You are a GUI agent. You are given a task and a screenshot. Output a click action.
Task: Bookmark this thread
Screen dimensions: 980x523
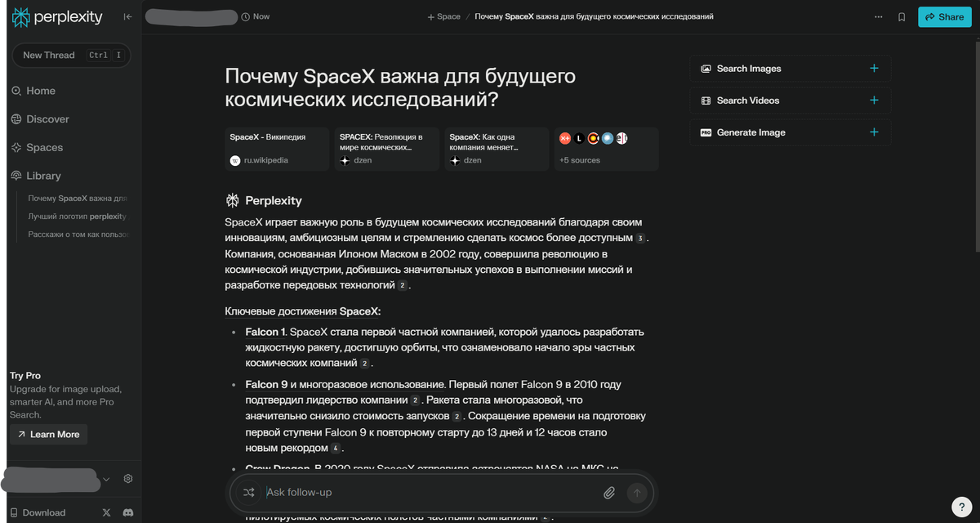(902, 16)
